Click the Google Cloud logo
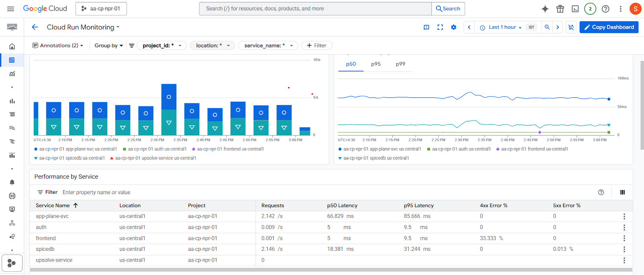644x275 pixels. click(45, 8)
